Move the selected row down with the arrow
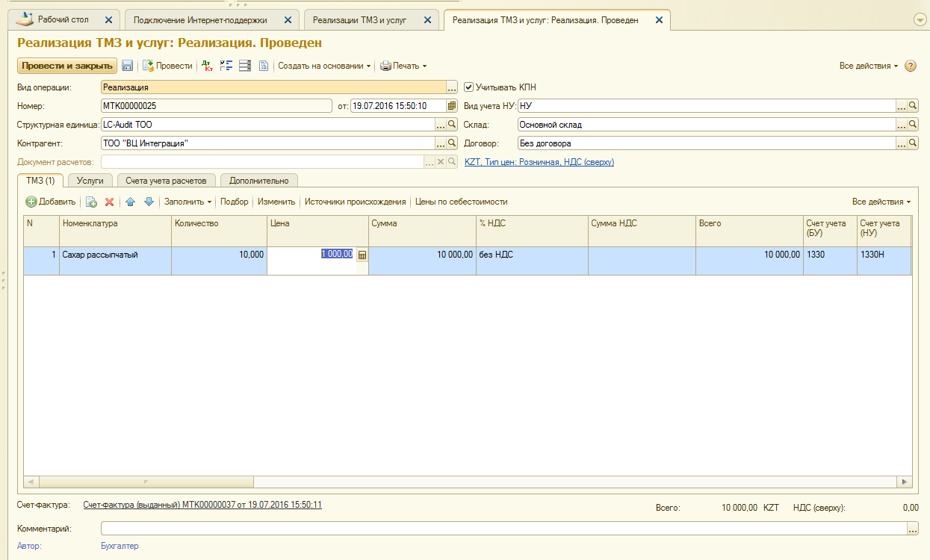930x560 pixels. point(149,202)
